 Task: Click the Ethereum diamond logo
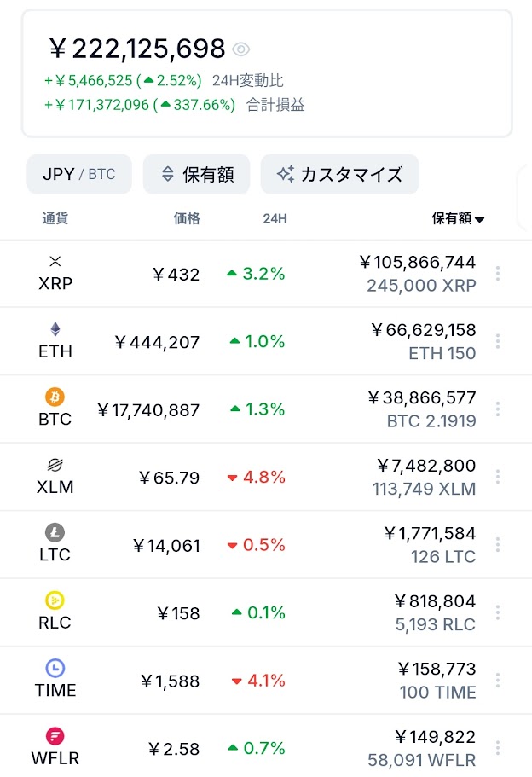pos(55,329)
